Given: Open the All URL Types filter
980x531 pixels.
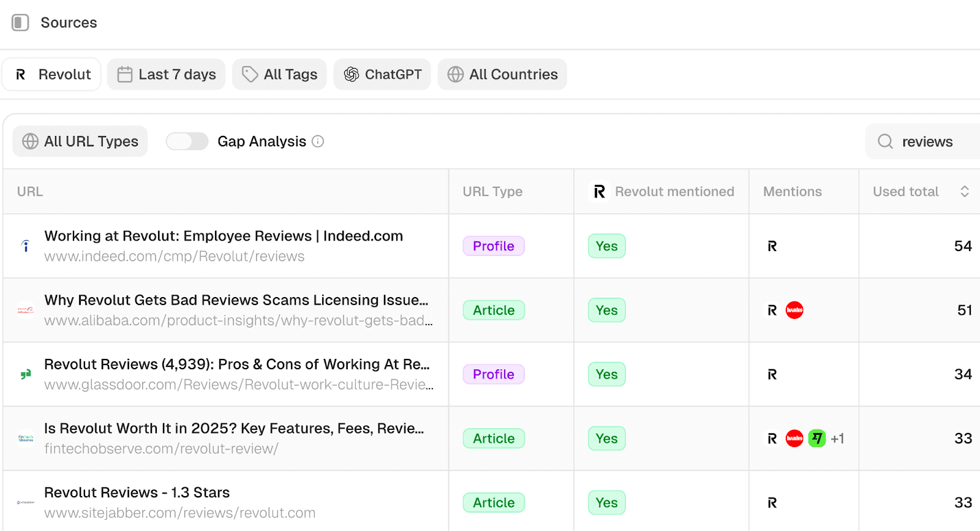Looking at the screenshot, I should pos(80,141).
